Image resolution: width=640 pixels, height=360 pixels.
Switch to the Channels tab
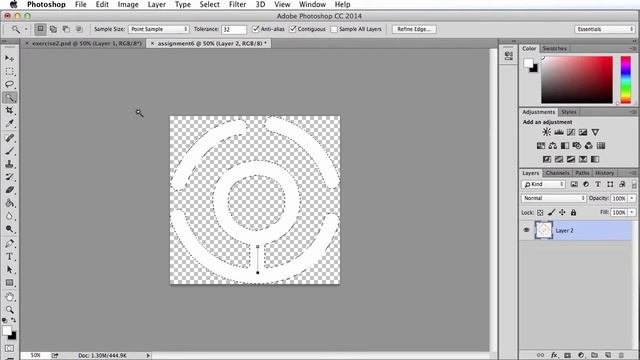pos(557,173)
